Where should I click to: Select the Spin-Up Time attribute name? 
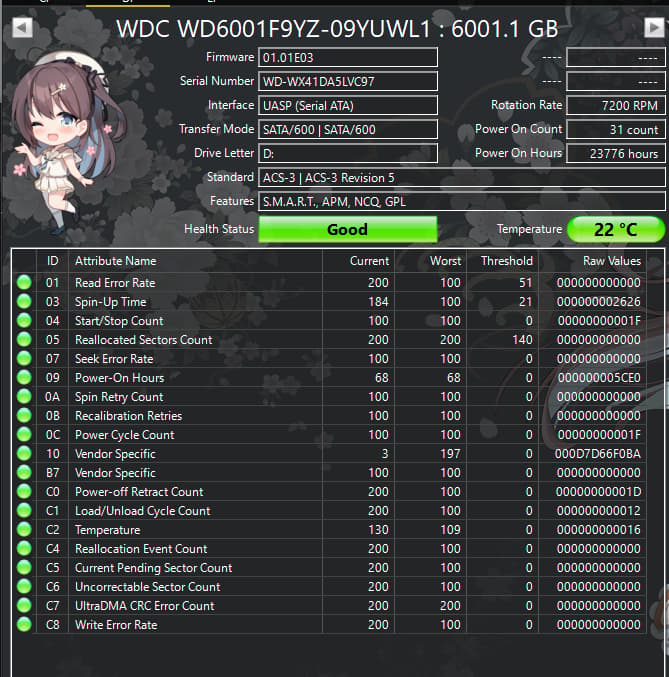tap(111, 302)
